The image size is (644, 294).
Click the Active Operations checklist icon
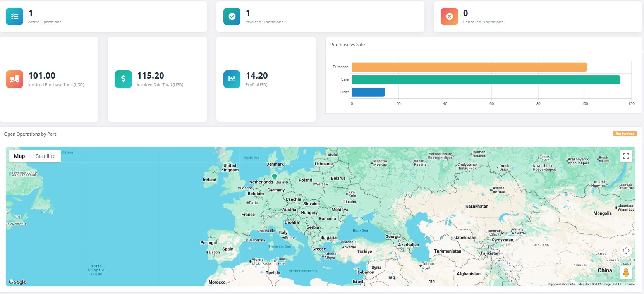point(14,17)
